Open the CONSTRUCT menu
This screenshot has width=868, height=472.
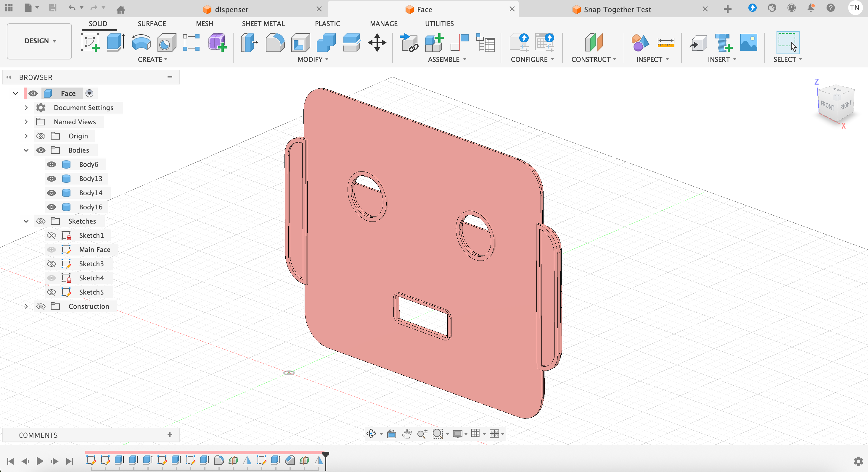(593, 59)
